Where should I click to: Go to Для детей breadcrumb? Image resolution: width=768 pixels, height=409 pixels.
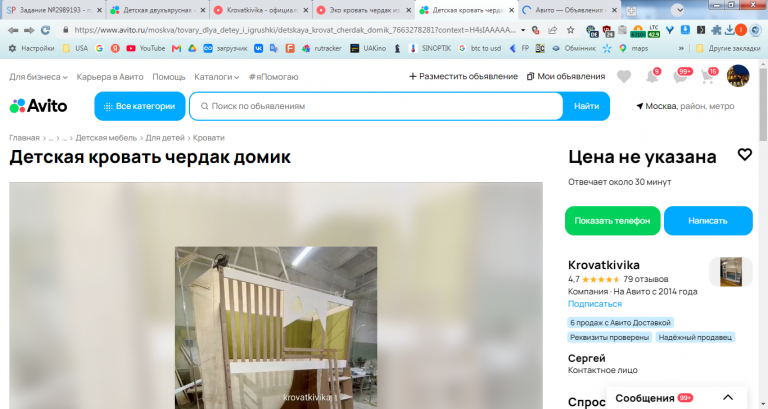coord(165,138)
